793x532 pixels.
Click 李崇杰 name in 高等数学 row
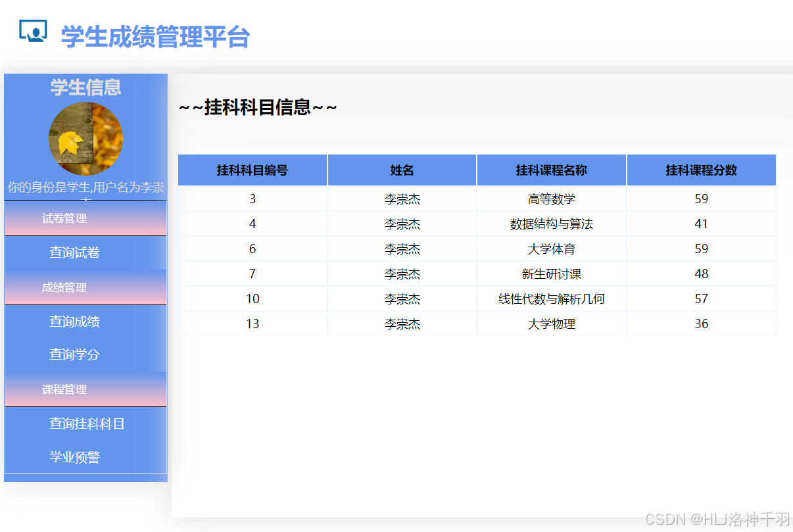point(402,199)
